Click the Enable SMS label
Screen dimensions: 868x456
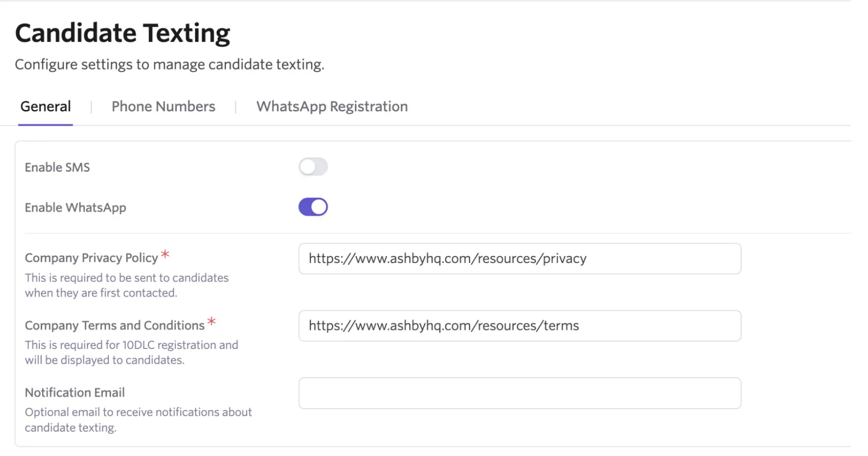pos(57,167)
